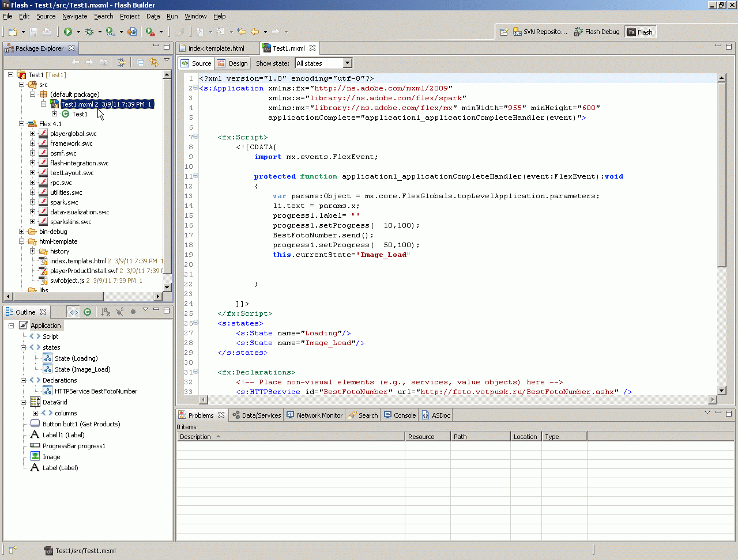Click the Back navigation arrow in toolbar
738x560 pixels.
pyautogui.click(x=254, y=32)
